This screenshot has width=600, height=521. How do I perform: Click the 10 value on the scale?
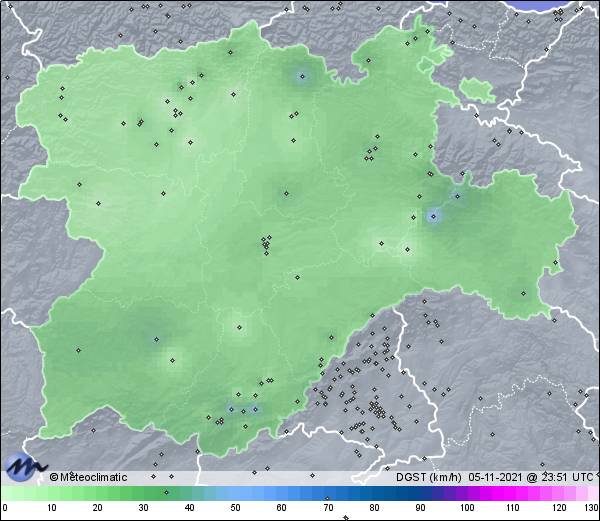52,508
